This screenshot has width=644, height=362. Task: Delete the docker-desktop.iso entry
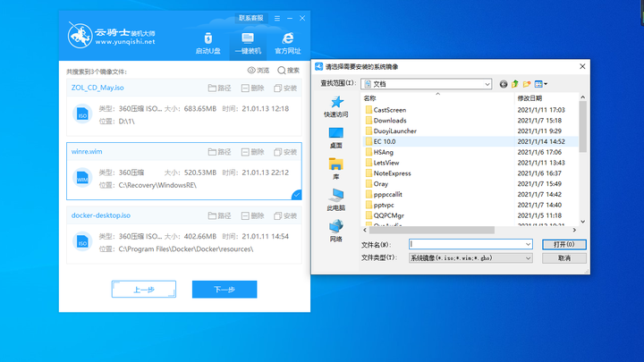tap(252, 215)
